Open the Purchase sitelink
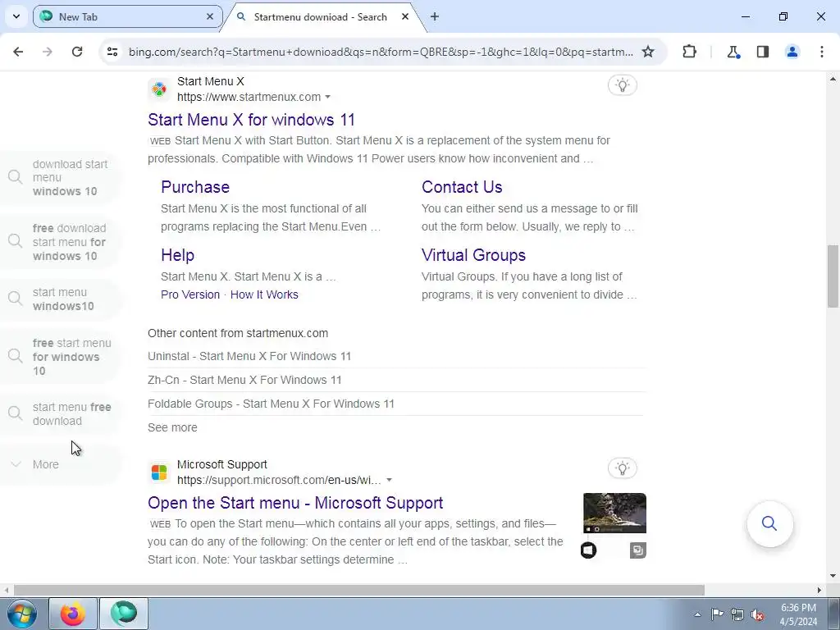This screenshot has width=840, height=630. pyautogui.click(x=195, y=187)
